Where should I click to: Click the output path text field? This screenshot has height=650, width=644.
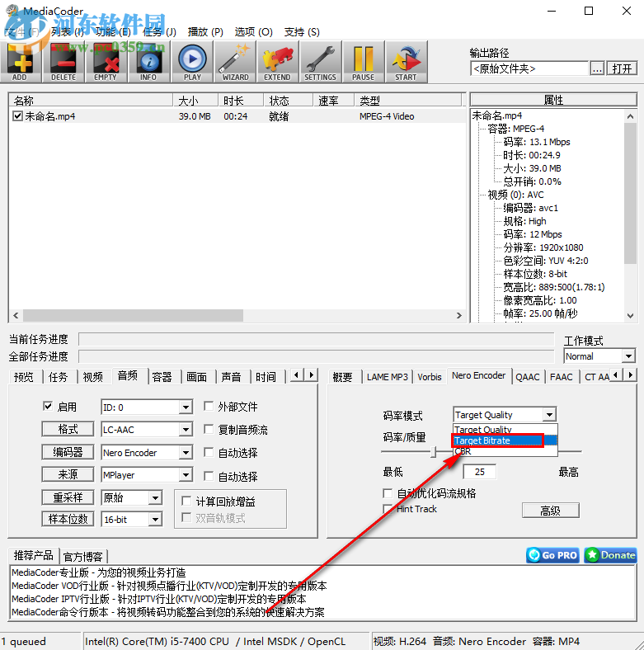(x=529, y=68)
